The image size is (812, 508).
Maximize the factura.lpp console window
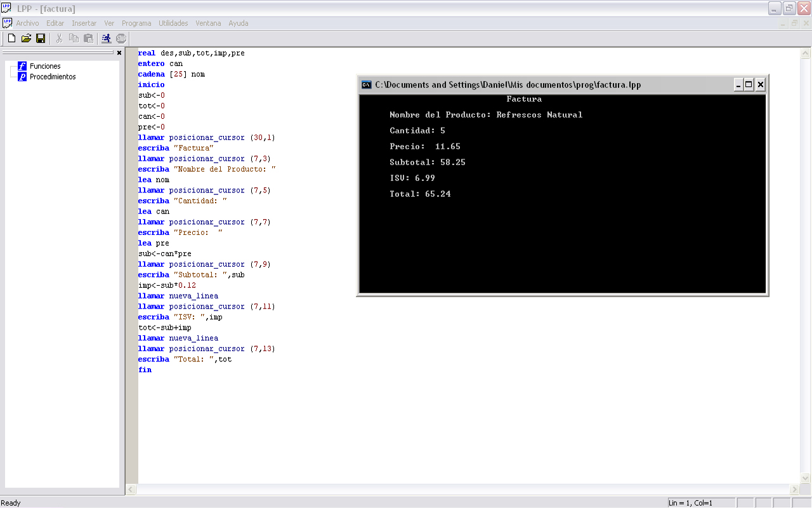tap(749, 84)
